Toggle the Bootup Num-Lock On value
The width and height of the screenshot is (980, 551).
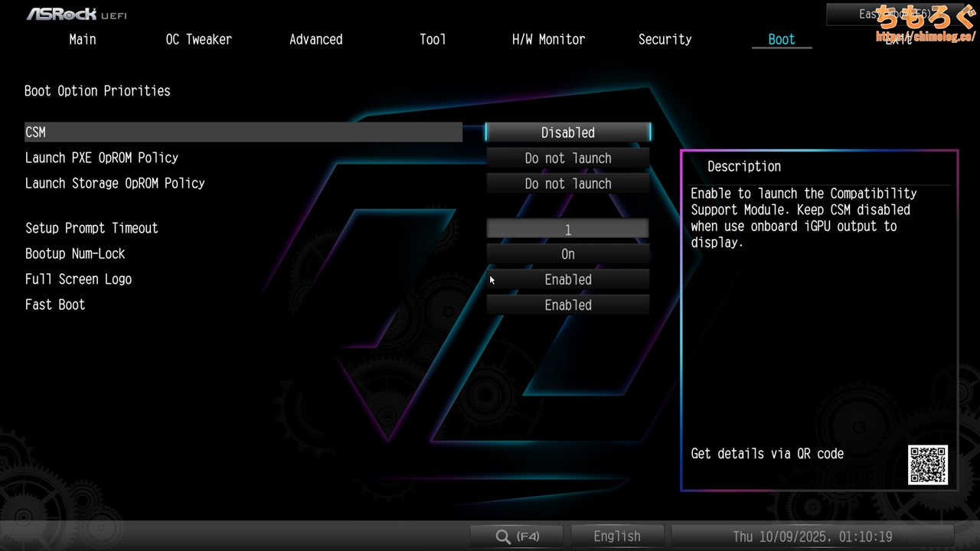pos(567,254)
